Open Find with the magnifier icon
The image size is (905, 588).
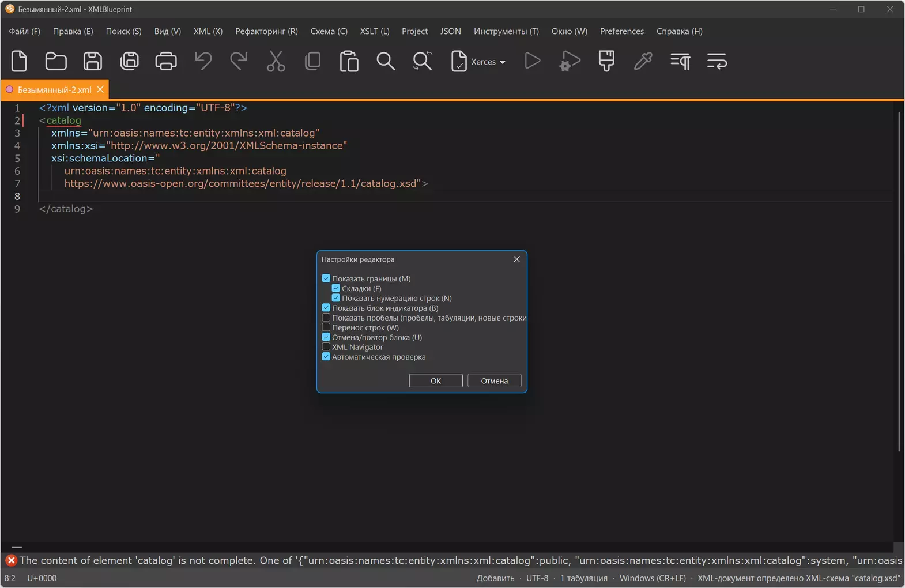386,61
